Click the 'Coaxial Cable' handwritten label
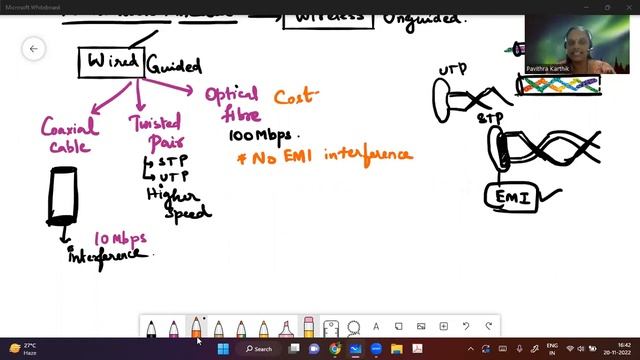The width and height of the screenshot is (640, 360). click(x=69, y=135)
